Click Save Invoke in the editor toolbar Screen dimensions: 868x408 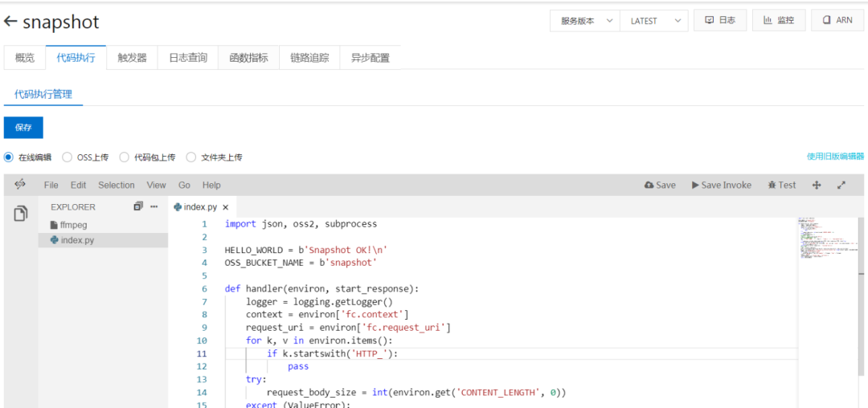(721, 185)
